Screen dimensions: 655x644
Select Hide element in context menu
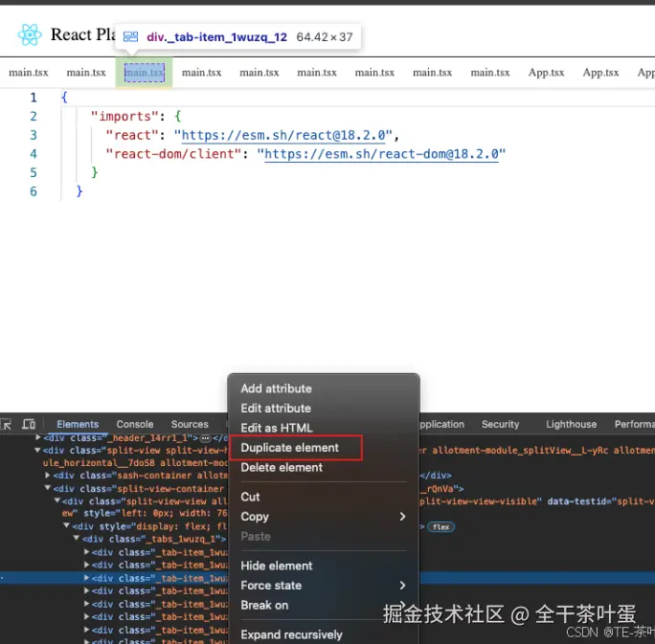point(277,566)
